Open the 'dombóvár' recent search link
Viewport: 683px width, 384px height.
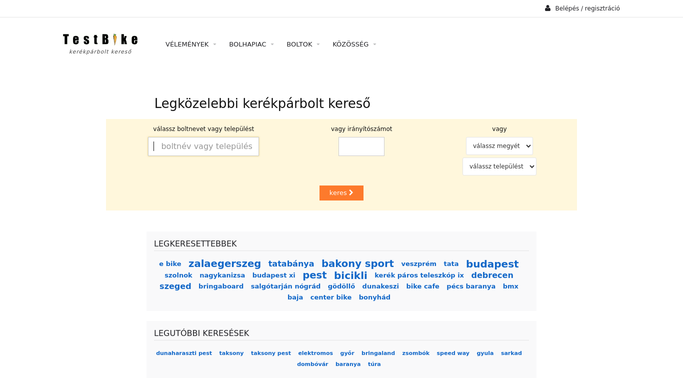312,364
